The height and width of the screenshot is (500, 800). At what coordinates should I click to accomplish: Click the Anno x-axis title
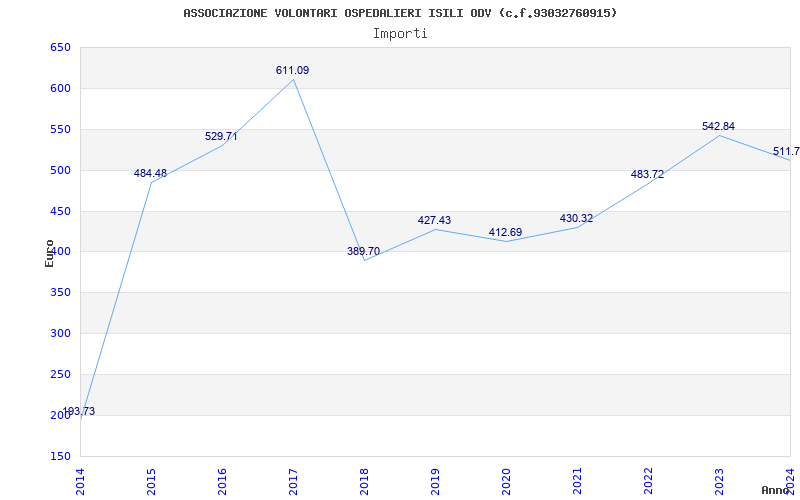pyautogui.click(x=775, y=490)
